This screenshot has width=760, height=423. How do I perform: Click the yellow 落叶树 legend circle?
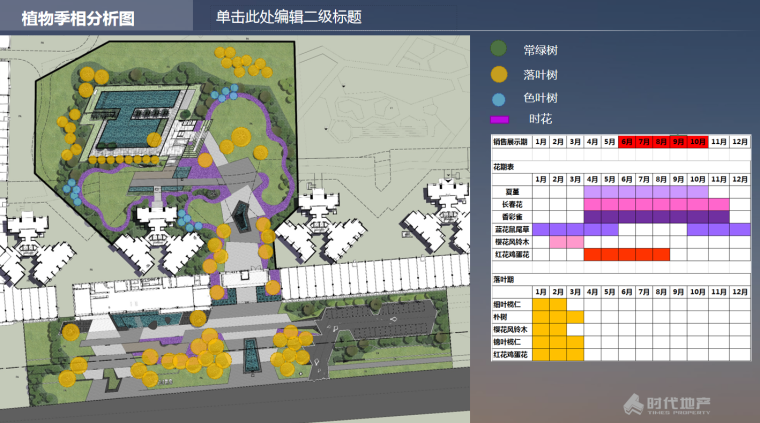click(x=500, y=74)
